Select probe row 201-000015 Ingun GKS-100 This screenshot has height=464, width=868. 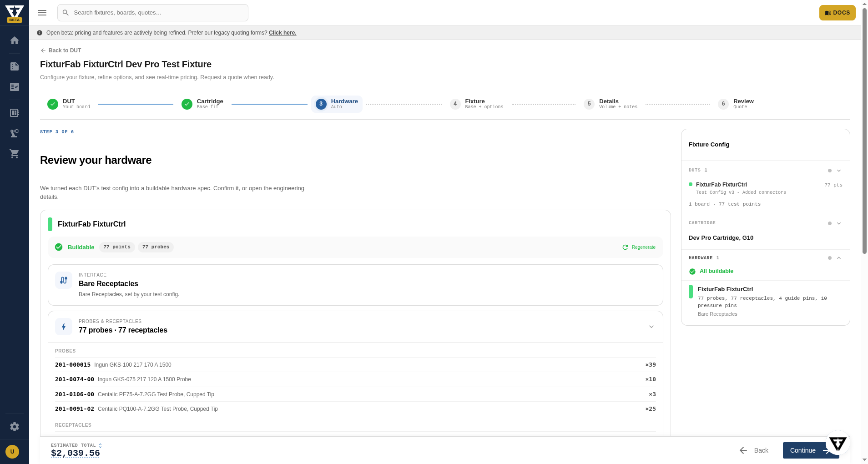coord(355,365)
